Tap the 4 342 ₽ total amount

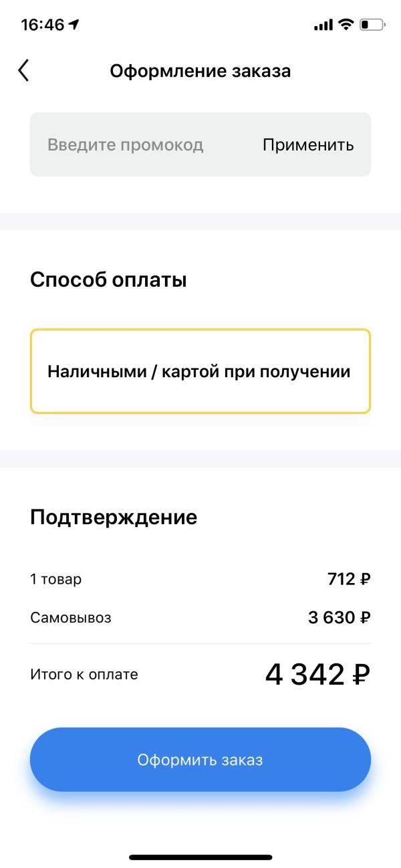(317, 675)
